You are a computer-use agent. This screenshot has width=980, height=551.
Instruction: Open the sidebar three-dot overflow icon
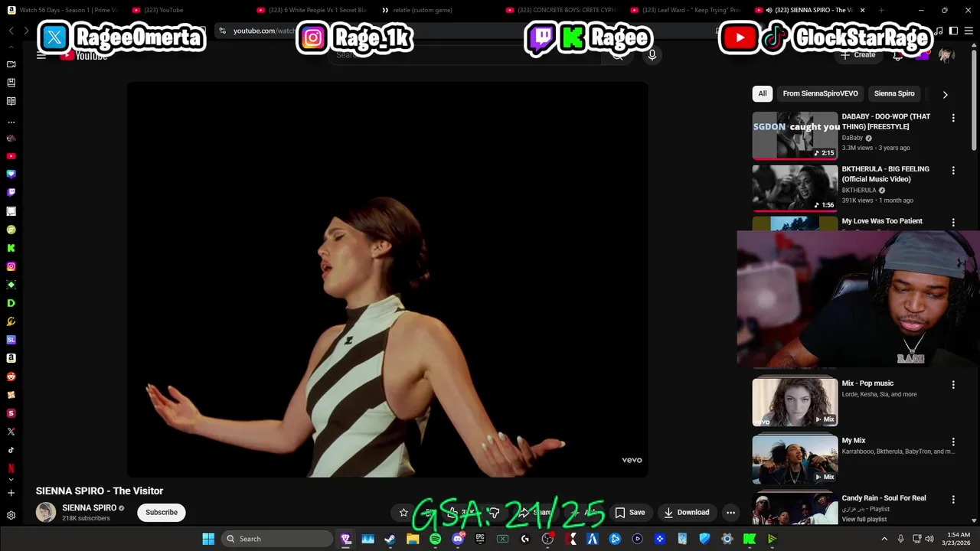(x=11, y=122)
